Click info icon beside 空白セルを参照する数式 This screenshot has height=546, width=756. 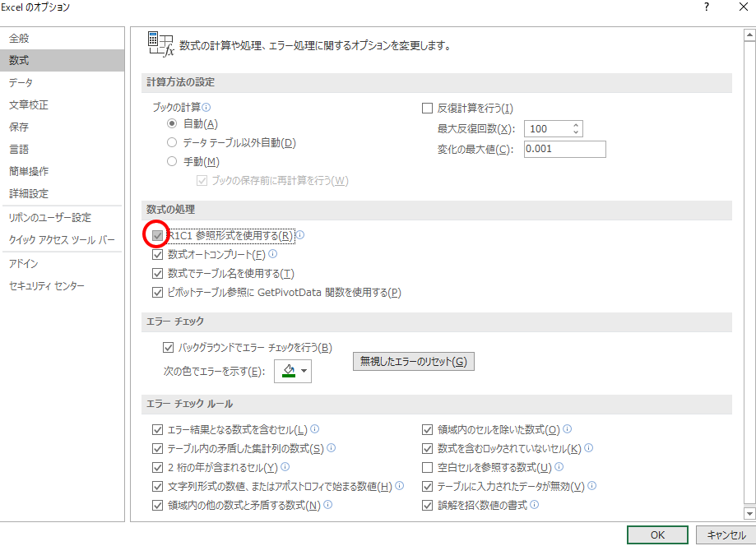pyautogui.click(x=559, y=466)
